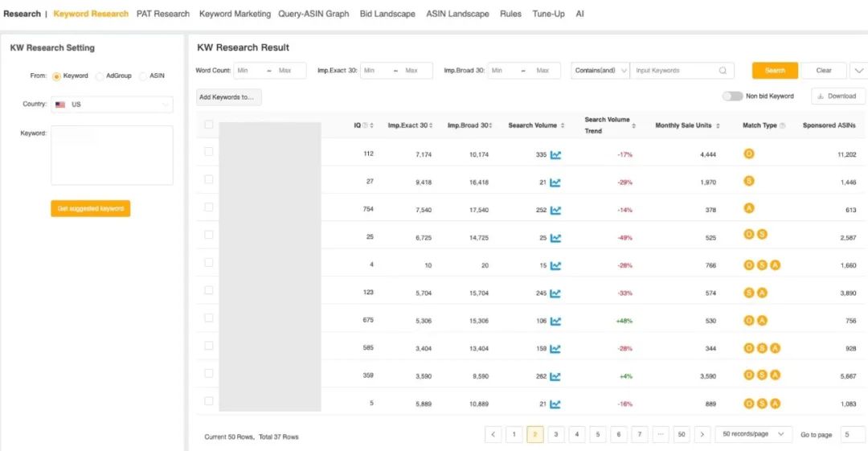868x451 pixels.
Task: Go to page 3
Action: click(x=556, y=434)
